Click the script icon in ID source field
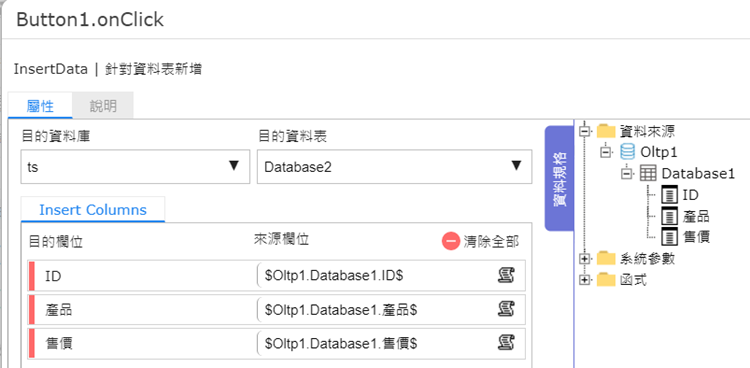Screen dimensions: 750x368 coord(506,276)
